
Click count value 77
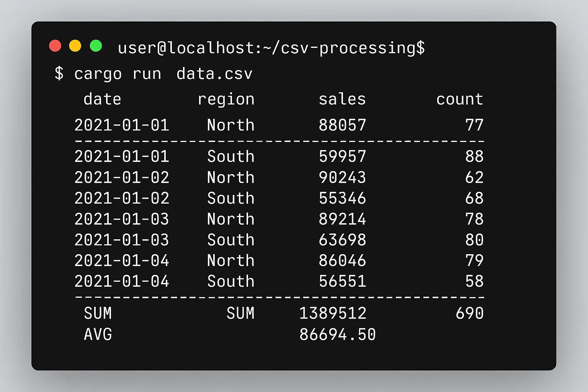[474, 125]
